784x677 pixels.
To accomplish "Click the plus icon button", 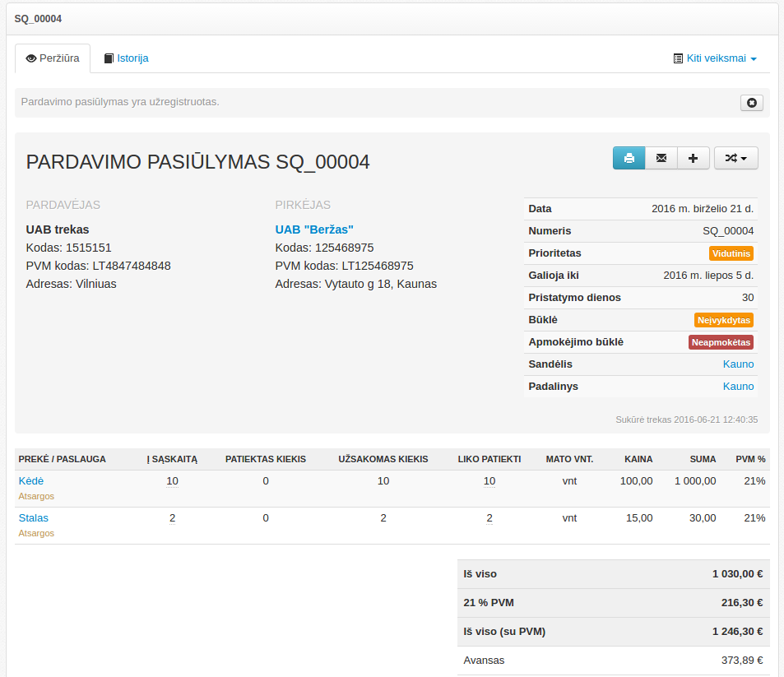I will pyautogui.click(x=693, y=158).
